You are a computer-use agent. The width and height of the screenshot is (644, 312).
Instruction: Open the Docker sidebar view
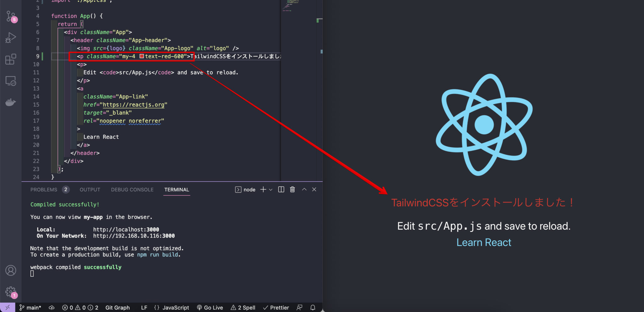(x=10, y=102)
